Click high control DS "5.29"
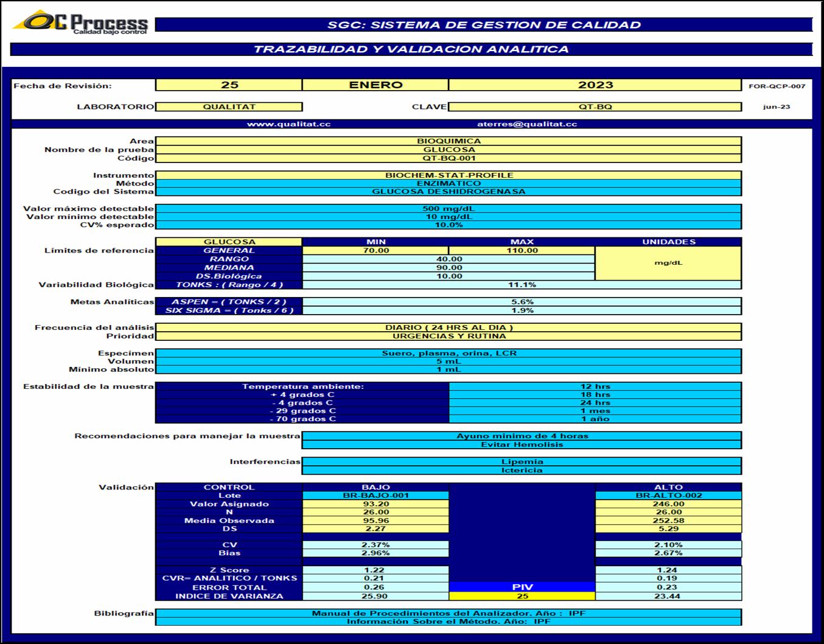 (x=668, y=528)
